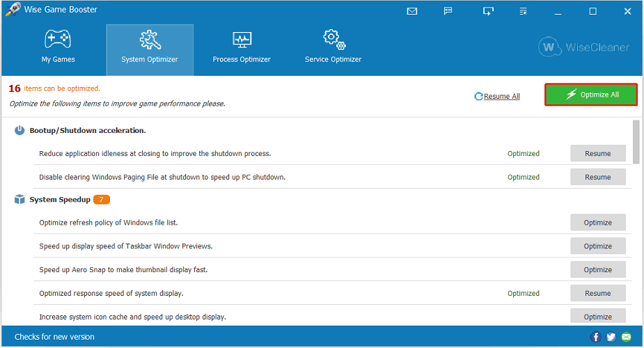Resume the response speed of system display item
Screen dimensions: 644x348
tap(598, 293)
